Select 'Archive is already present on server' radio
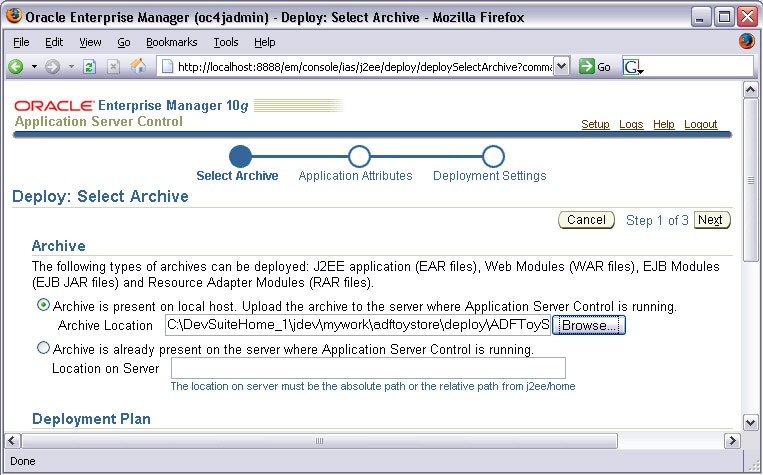Viewport: 763px width, 475px height. 43,348
